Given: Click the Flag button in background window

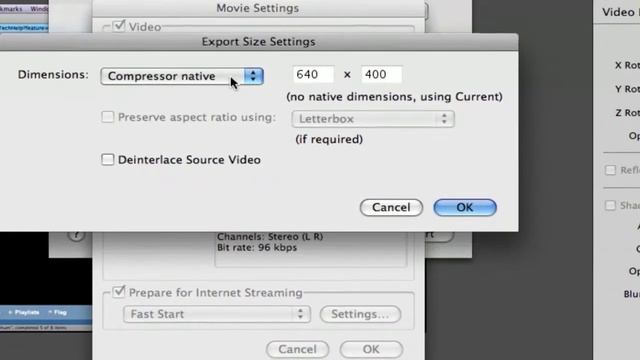Looking at the screenshot, I should pyautogui.click(x=57, y=313).
